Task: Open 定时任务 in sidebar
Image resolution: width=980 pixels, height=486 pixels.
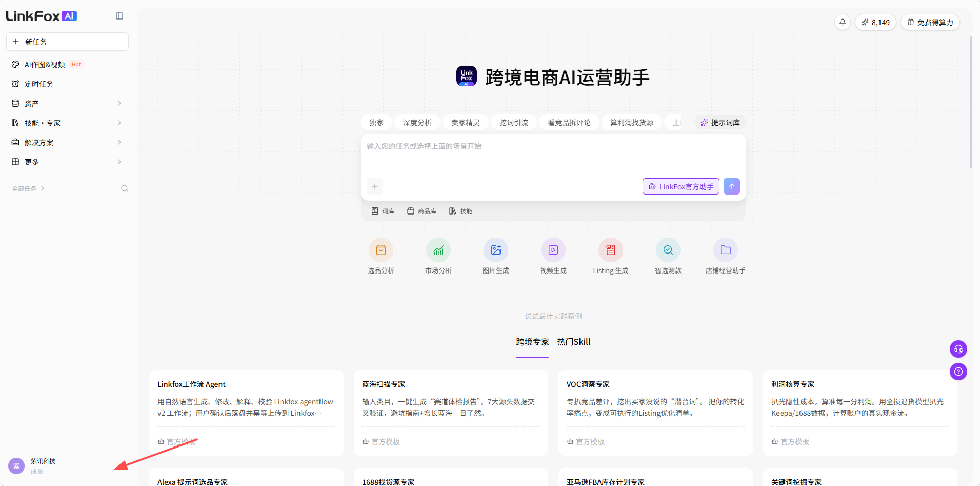Action: [67, 84]
